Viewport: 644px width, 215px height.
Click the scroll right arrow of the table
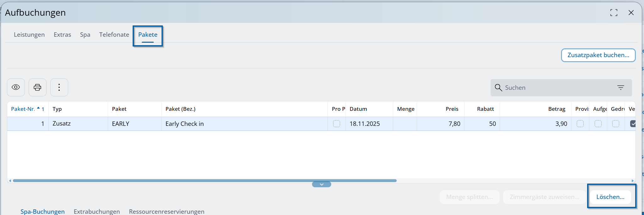(x=632, y=181)
